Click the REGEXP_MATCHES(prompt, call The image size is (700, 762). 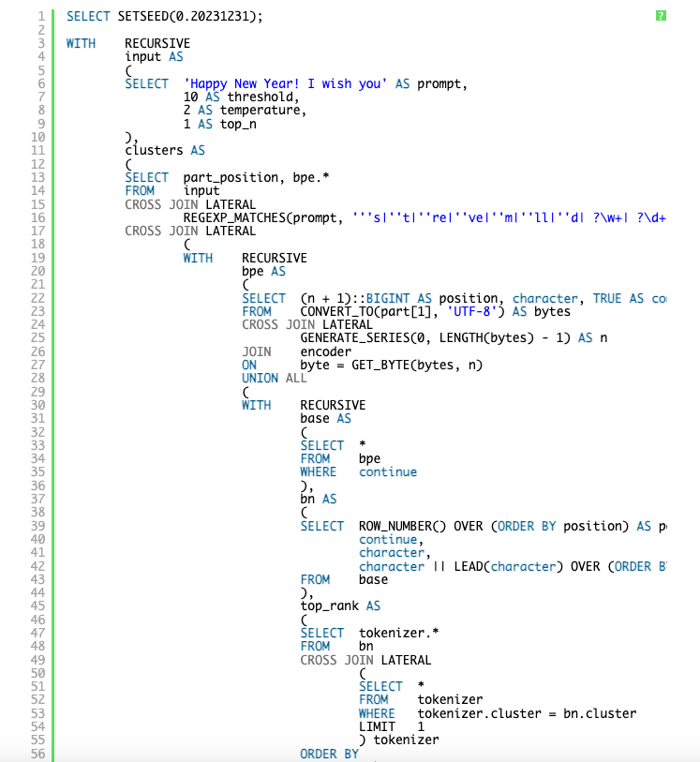(263, 217)
